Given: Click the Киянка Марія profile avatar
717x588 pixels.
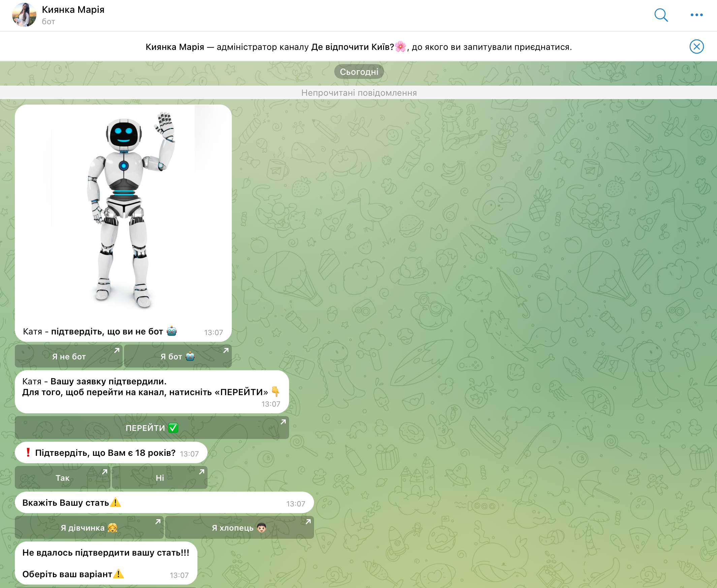Looking at the screenshot, I should (x=24, y=15).
